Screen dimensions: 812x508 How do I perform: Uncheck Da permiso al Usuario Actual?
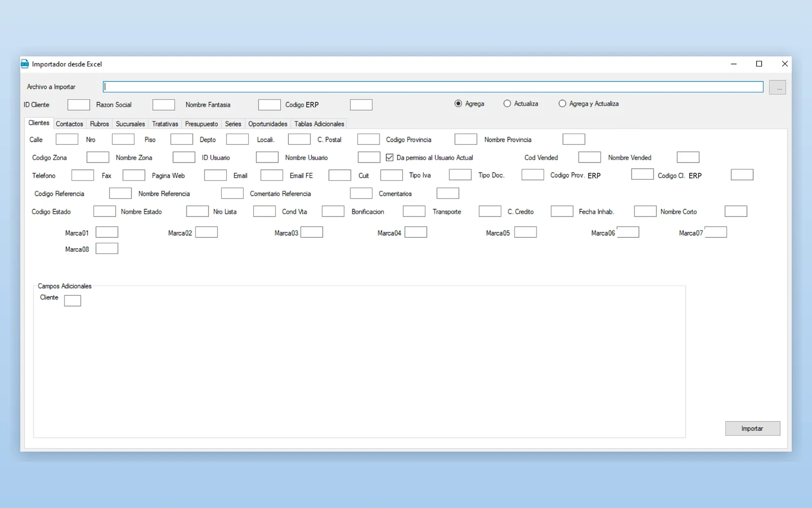coord(390,157)
